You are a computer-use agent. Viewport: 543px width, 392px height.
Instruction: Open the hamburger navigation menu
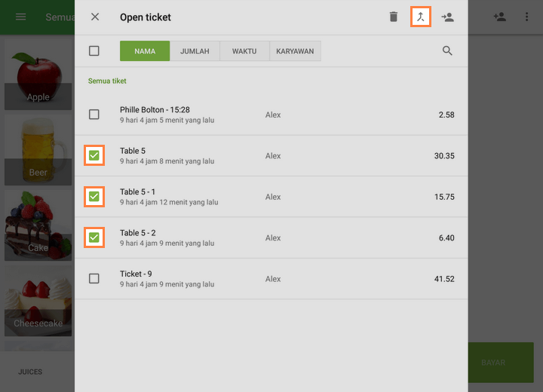(21, 17)
